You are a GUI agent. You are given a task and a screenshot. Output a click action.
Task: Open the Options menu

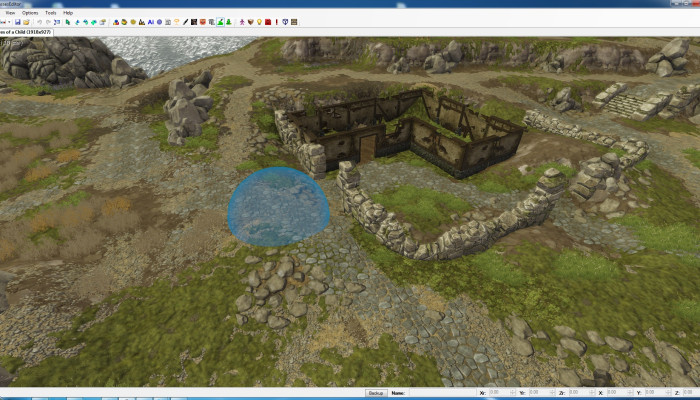tap(30, 13)
